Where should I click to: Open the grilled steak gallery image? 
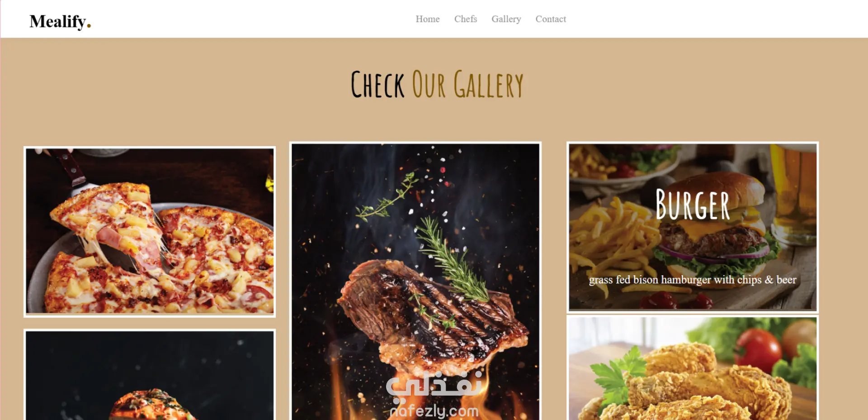coord(415,281)
